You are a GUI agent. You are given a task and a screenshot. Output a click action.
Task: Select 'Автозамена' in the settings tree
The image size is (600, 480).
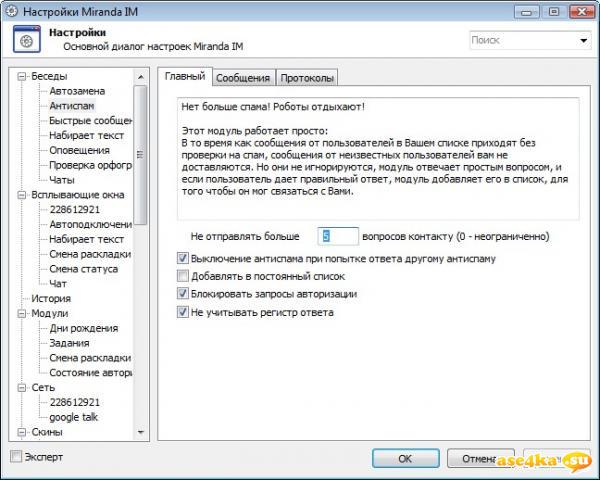click(77, 91)
